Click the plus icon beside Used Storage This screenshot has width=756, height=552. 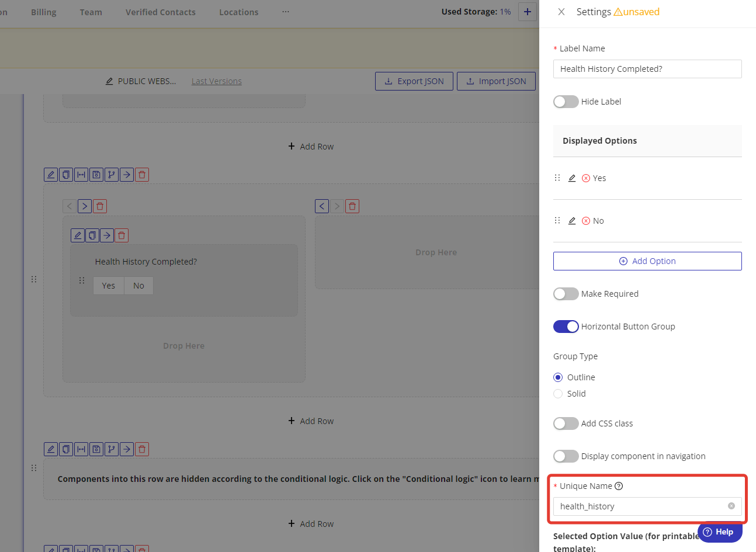pyautogui.click(x=527, y=12)
